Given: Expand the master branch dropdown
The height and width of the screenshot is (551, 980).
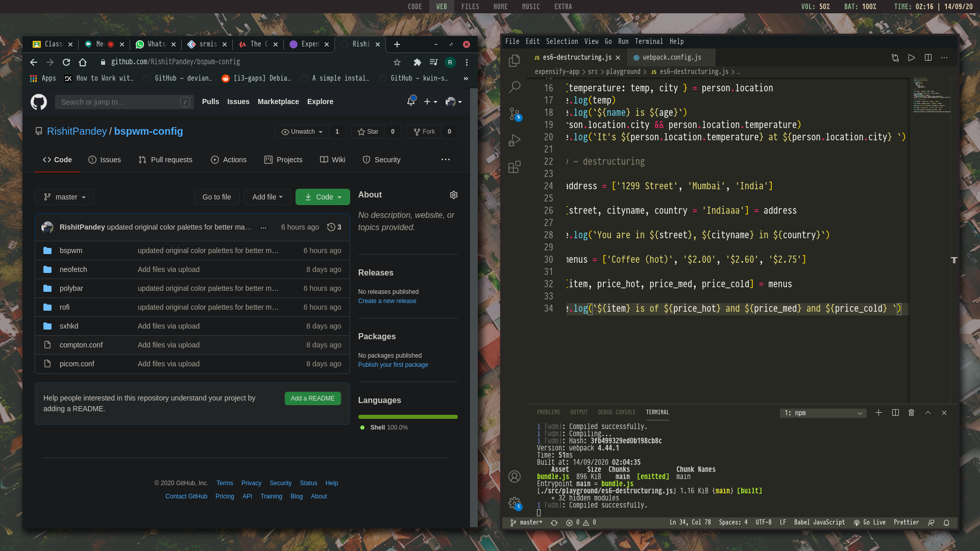Looking at the screenshot, I should [64, 197].
